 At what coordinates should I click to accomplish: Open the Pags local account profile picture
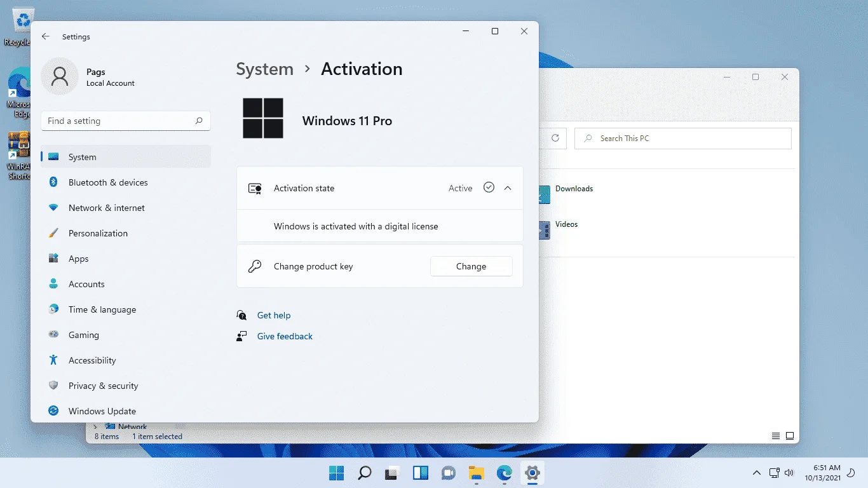pyautogui.click(x=60, y=77)
